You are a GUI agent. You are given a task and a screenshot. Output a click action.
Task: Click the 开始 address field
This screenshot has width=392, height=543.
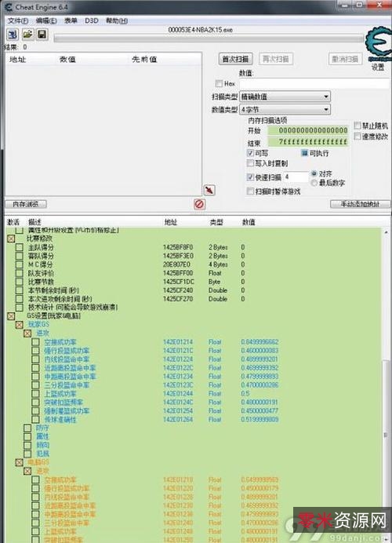pos(308,130)
